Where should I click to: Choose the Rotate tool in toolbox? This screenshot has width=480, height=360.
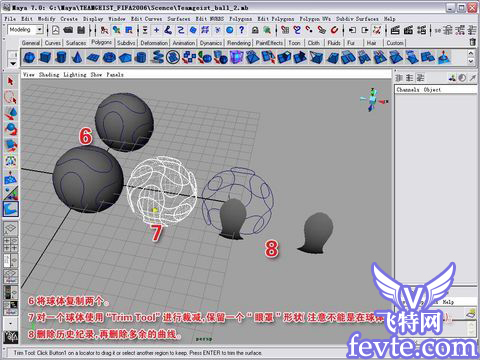point(10,129)
